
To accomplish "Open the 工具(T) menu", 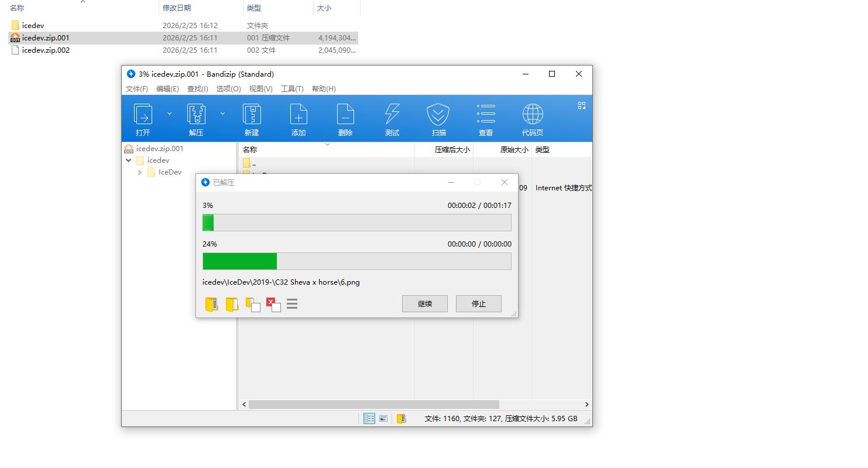I will point(292,89).
